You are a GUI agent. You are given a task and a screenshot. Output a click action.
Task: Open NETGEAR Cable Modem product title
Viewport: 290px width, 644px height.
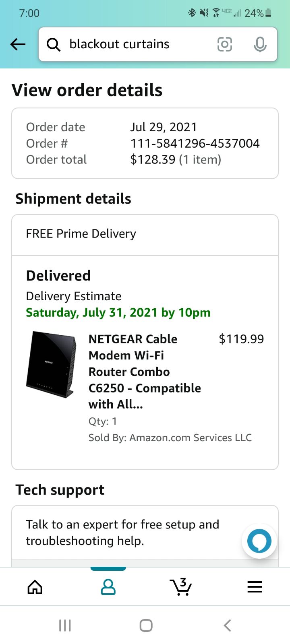145,372
